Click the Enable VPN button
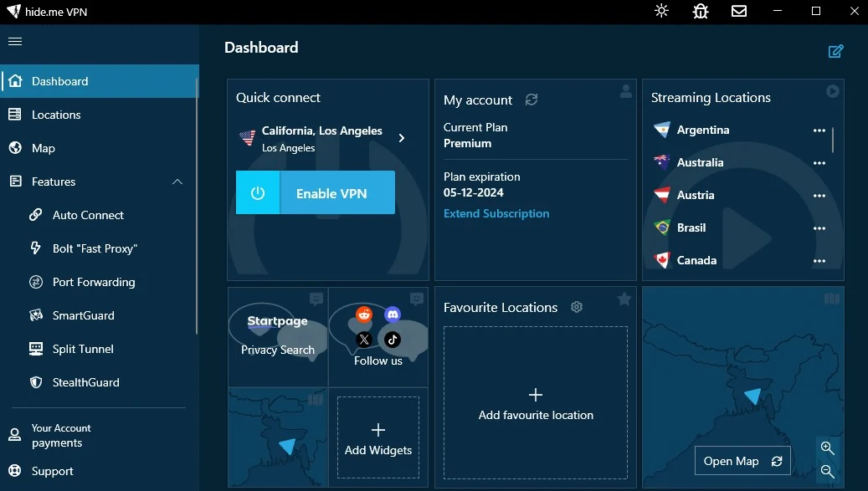Viewport: 868px width, 491px height. tap(316, 192)
